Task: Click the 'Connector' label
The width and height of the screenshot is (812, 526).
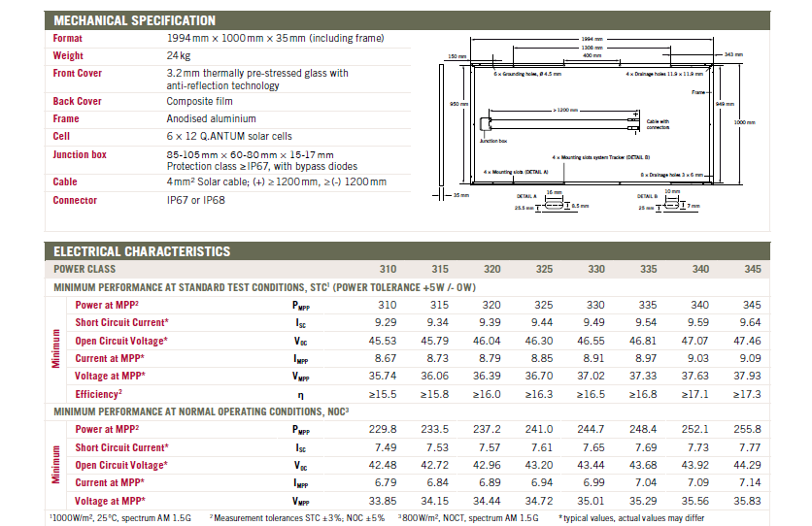Action: click(x=75, y=200)
